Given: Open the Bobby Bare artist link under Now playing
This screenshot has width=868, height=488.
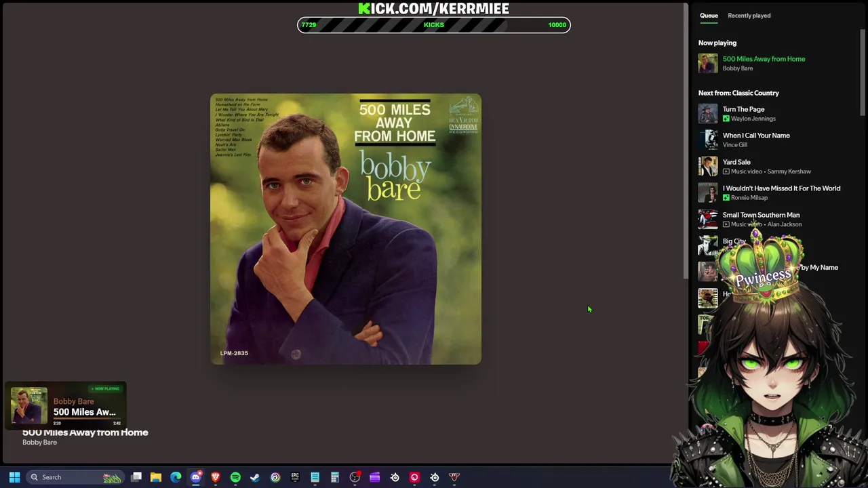Looking at the screenshot, I should click(x=737, y=68).
